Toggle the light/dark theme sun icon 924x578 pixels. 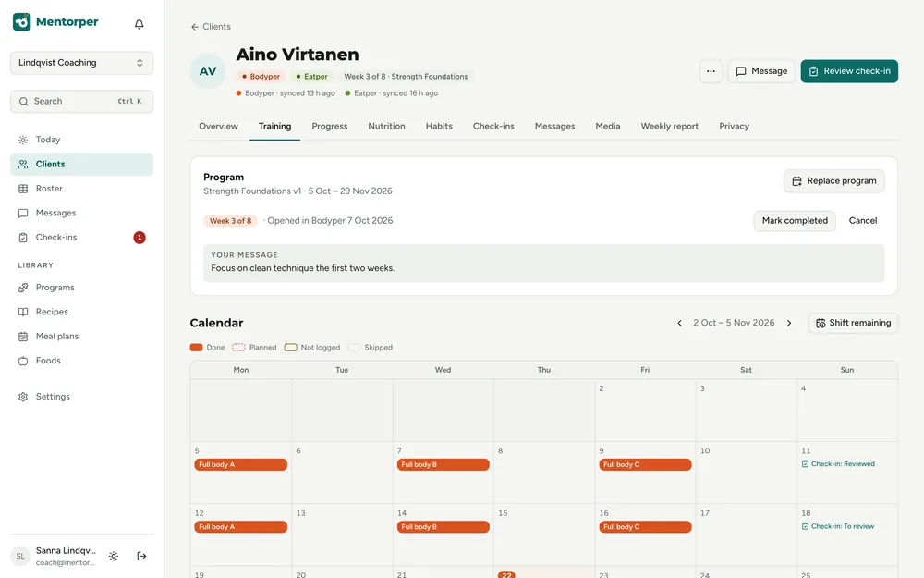pyautogui.click(x=114, y=556)
